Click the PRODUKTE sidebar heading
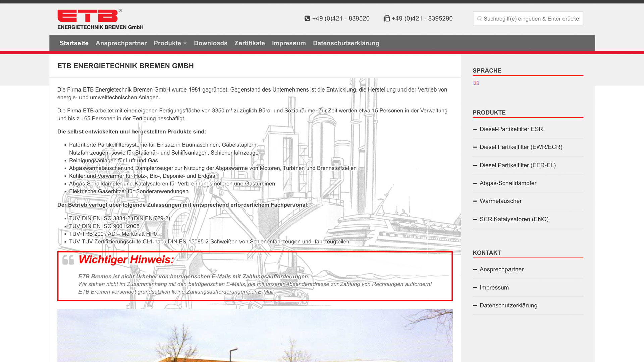Image resolution: width=644 pixels, height=362 pixels. pos(489,113)
